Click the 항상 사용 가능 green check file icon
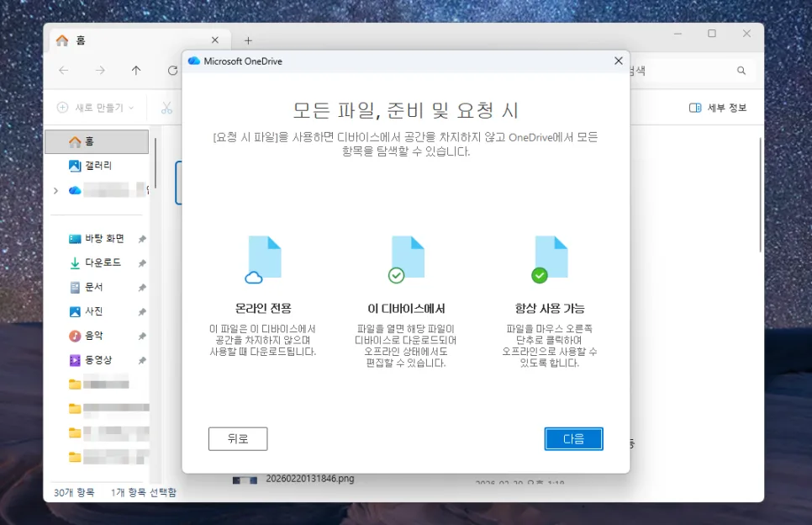Screen dimensions: 812x525 tap(550, 260)
